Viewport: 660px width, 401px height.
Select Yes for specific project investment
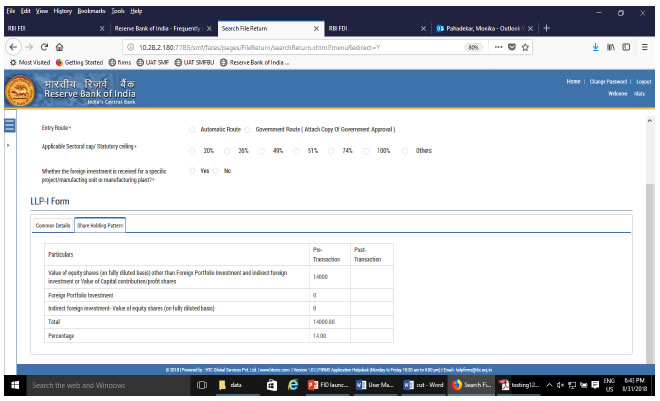tap(193, 171)
